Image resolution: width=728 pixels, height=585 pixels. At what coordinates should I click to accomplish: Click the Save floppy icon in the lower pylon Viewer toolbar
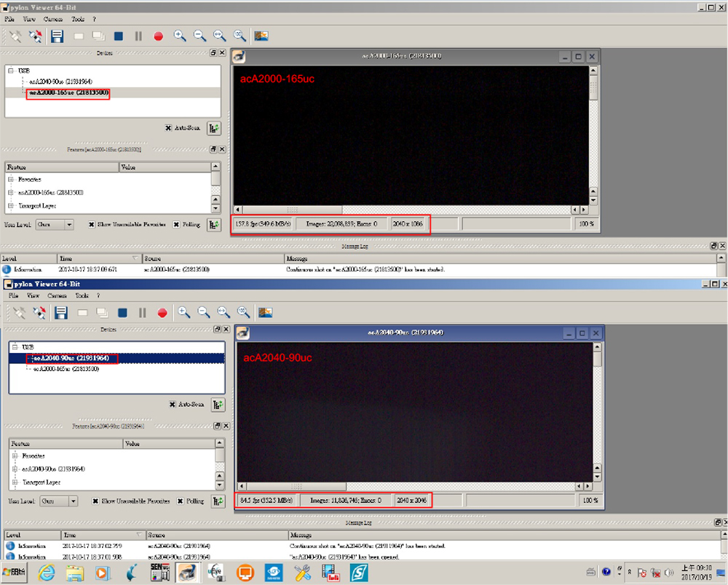[x=61, y=313]
